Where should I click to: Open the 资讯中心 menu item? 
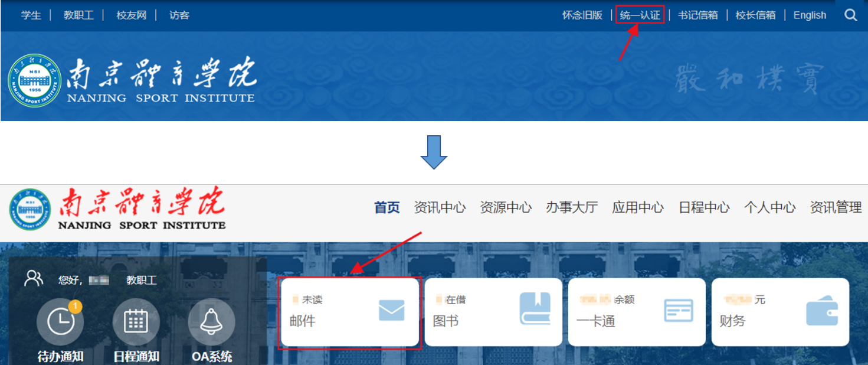(440, 207)
